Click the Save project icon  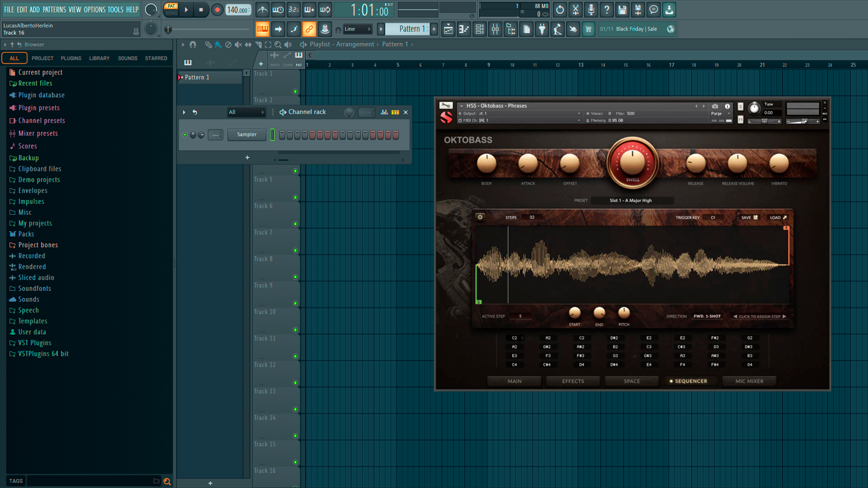[x=622, y=10]
